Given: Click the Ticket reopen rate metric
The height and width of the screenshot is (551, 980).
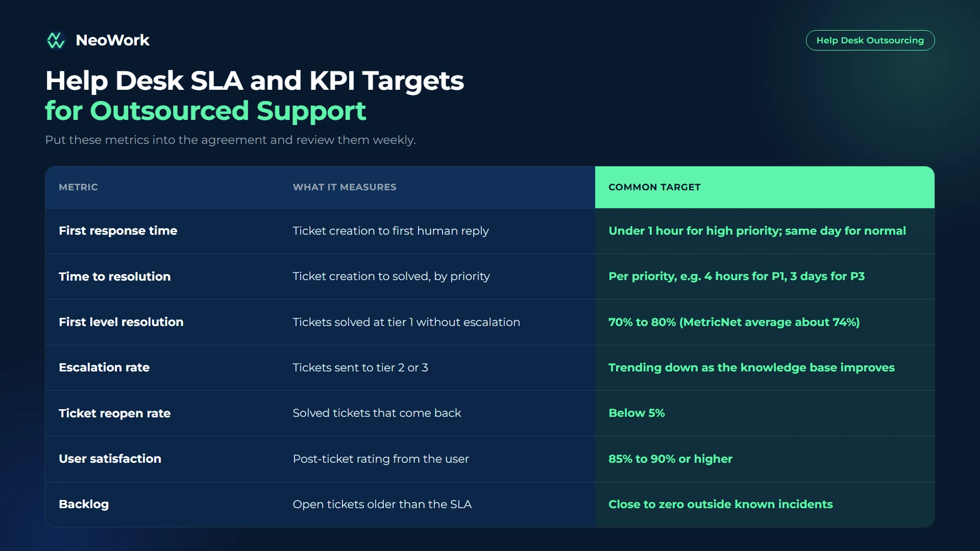Looking at the screenshot, I should point(115,413).
